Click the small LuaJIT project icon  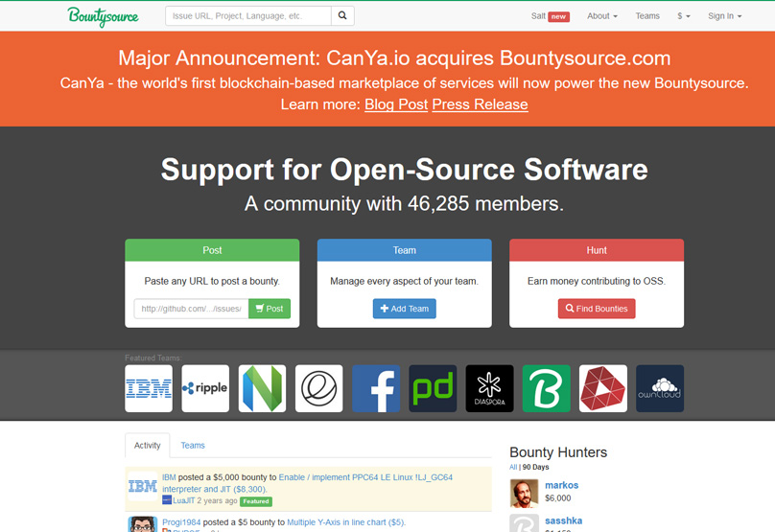click(x=167, y=500)
